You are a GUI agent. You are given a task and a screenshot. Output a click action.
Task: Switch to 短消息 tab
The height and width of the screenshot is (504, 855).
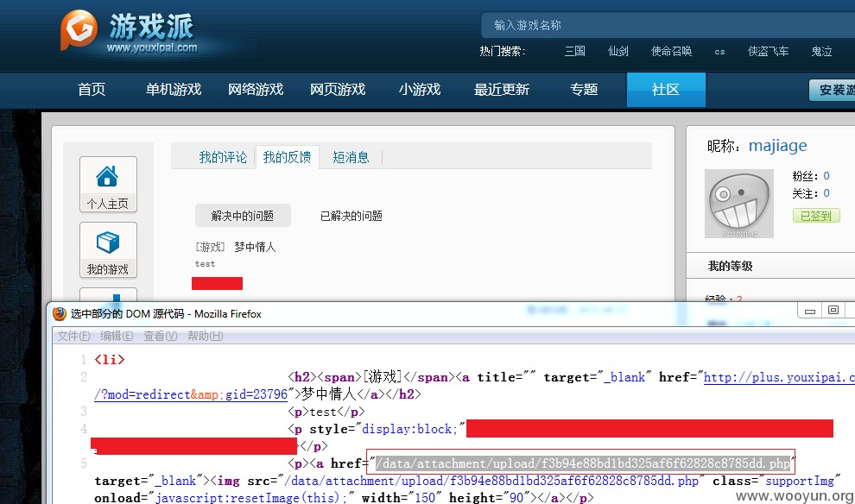pos(351,157)
